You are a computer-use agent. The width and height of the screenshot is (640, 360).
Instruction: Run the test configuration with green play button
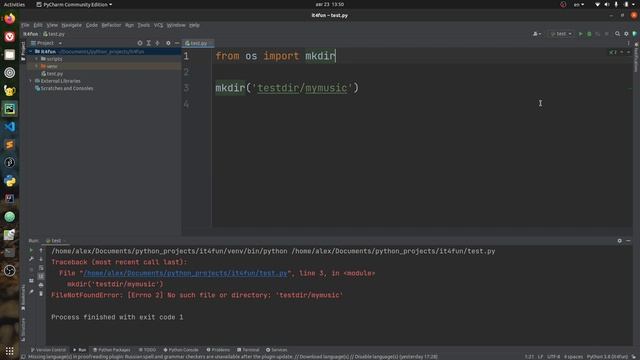[x=580, y=34]
